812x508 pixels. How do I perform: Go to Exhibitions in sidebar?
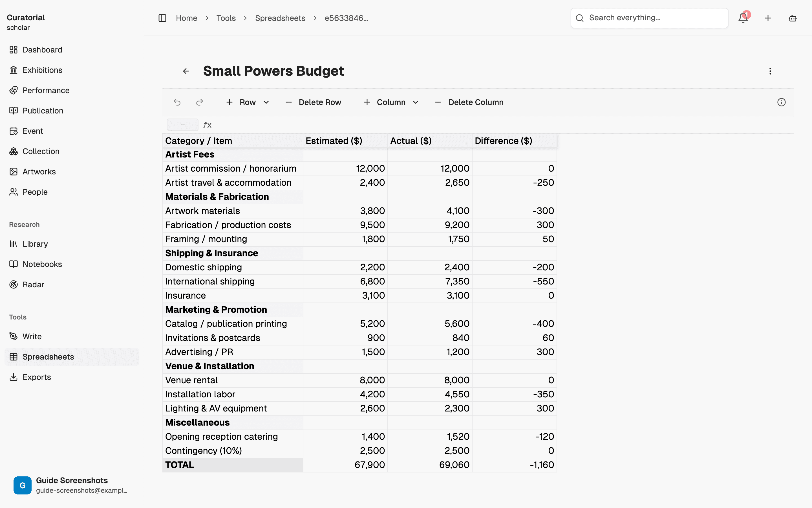(72, 70)
